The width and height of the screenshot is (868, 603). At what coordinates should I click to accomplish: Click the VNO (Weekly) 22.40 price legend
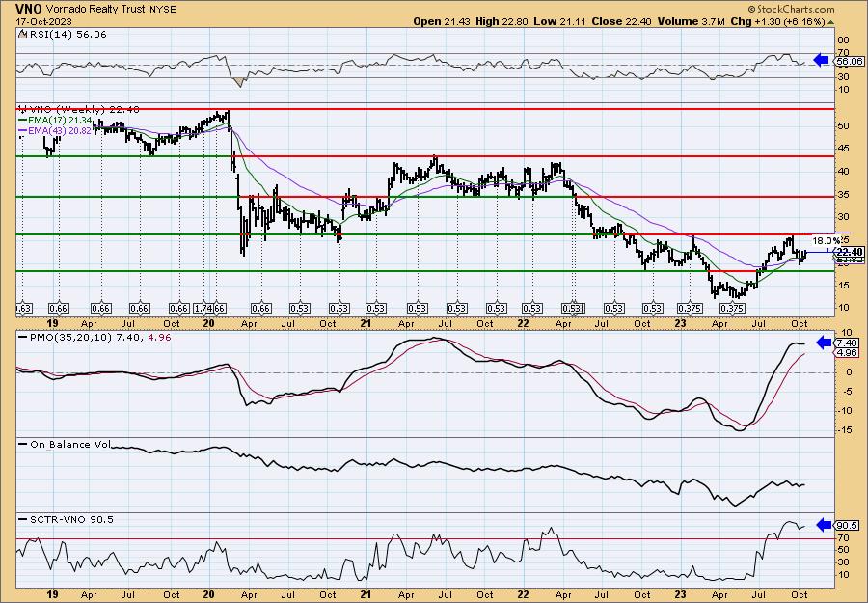[x=83, y=109]
